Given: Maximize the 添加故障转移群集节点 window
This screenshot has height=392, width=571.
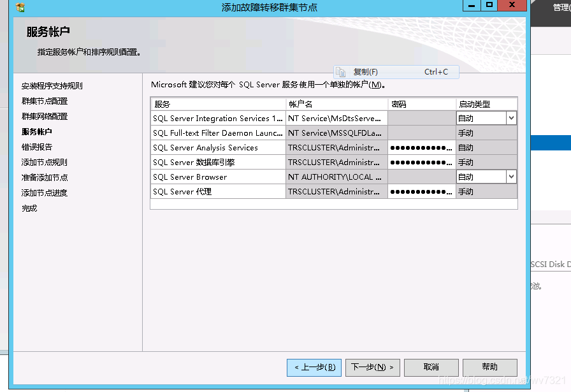Looking at the screenshot, I should point(489,5).
